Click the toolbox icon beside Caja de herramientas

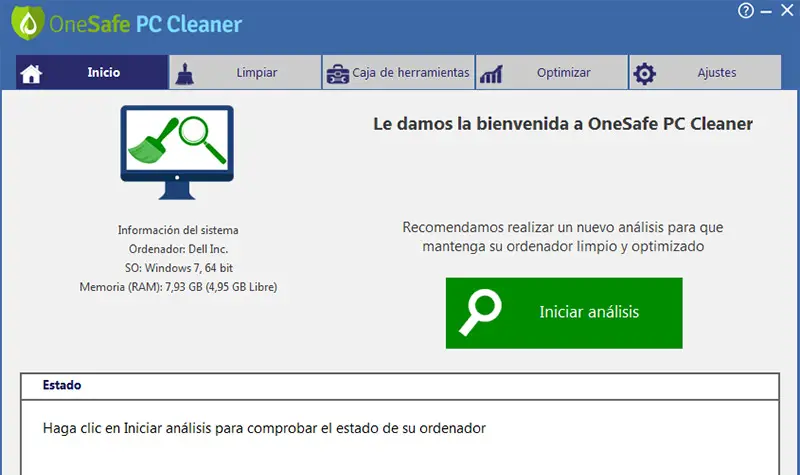pyautogui.click(x=337, y=74)
